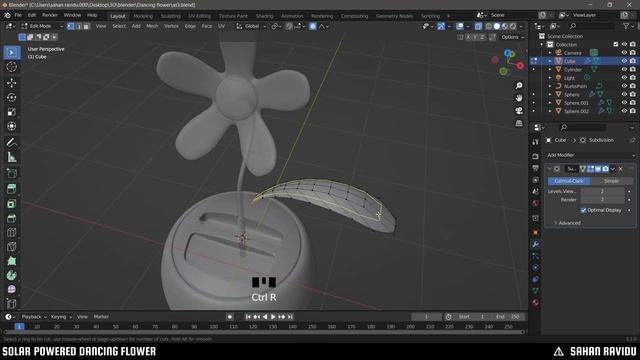Switch perspective/orthographic grid icon
The height and width of the screenshot is (360, 640).
click(x=519, y=123)
